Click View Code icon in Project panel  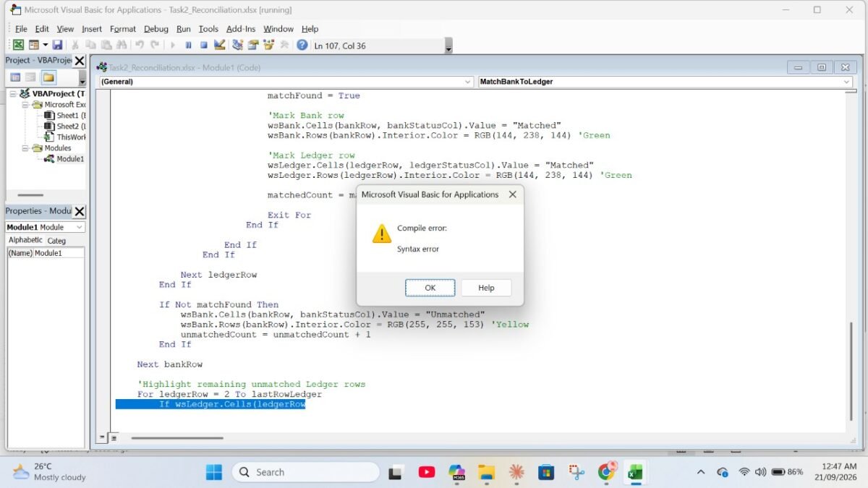pyautogui.click(x=14, y=77)
